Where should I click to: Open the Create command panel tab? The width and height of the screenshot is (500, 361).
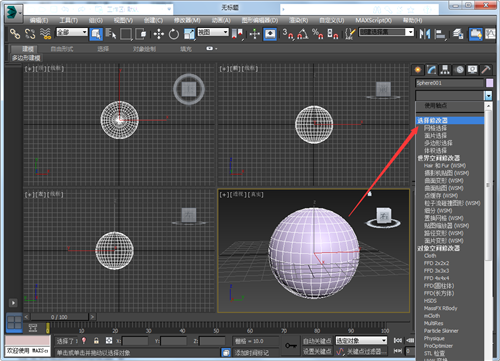(418, 70)
